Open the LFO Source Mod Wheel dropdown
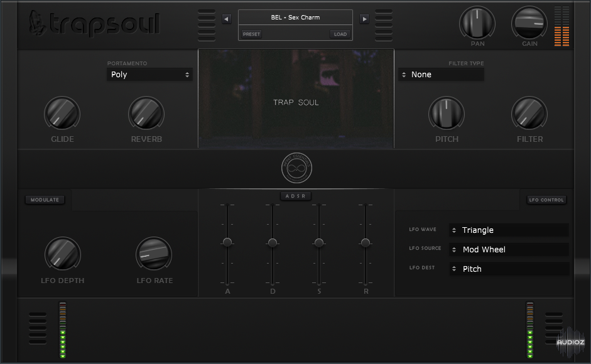The height and width of the screenshot is (364, 591). click(x=509, y=249)
